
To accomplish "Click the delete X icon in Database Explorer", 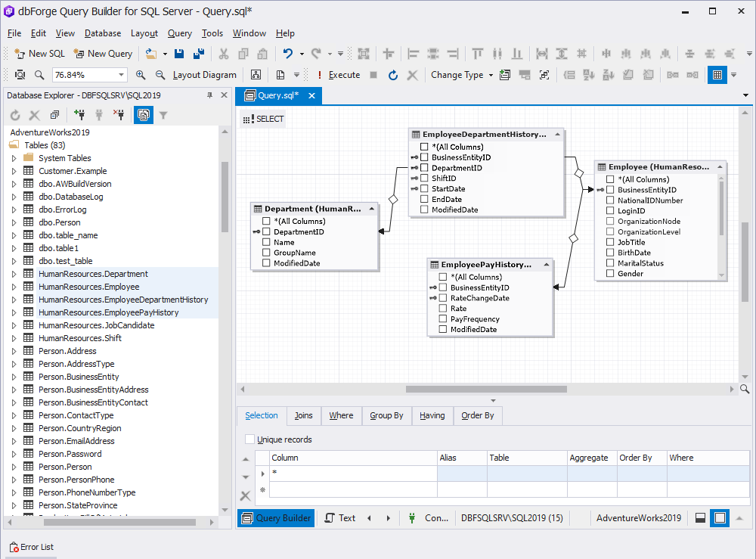I will [x=34, y=115].
